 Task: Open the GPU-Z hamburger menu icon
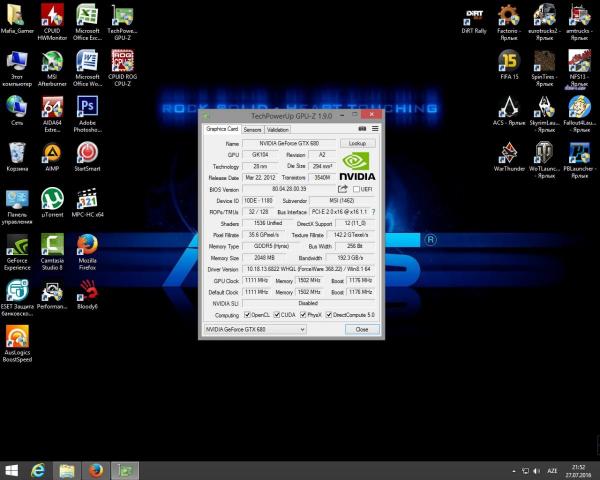pyautogui.click(x=373, y=129)
